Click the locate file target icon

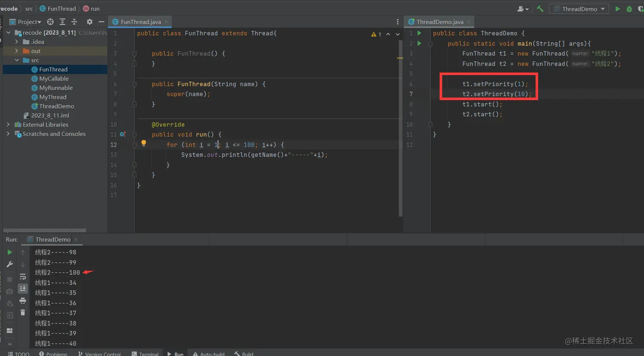pos(50,22)
